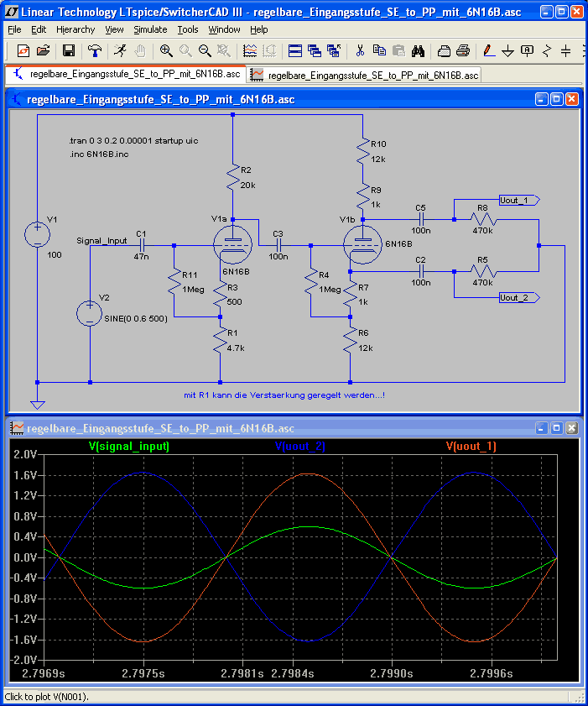Image resolution: width=588 pixels, height=706 pixels.
Task: Click the New Schematic toolbar icon
Action: pyautogui.click(x=23, y=50)
